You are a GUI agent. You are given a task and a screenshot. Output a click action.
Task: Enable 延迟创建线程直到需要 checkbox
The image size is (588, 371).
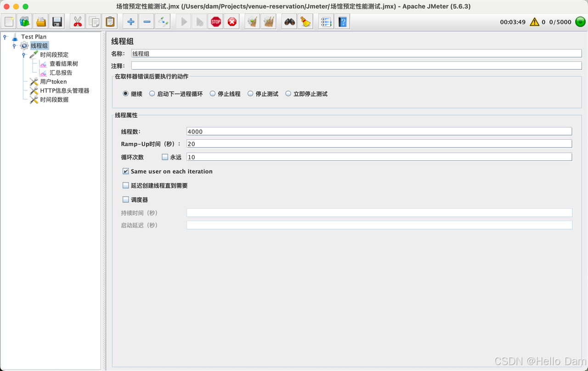(x=126, y=186)
